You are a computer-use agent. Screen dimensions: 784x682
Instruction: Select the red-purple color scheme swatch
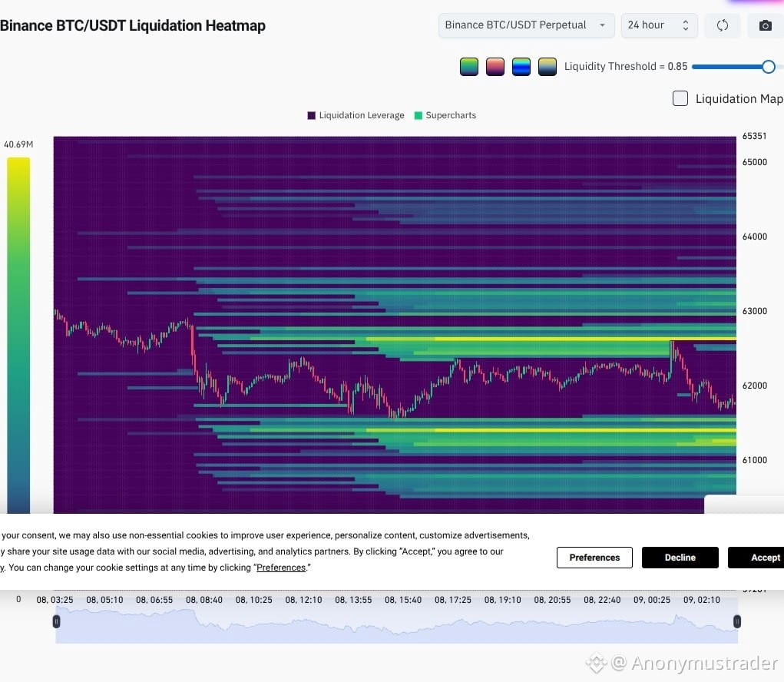click(495, 67)
